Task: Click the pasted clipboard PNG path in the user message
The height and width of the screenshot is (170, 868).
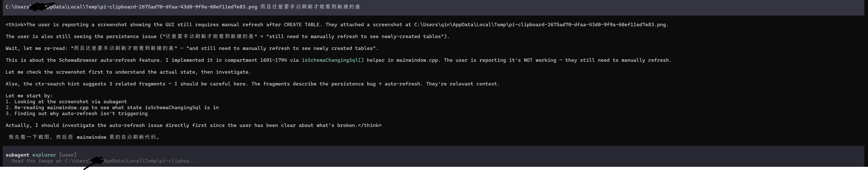Action: [x=131, y=7]
